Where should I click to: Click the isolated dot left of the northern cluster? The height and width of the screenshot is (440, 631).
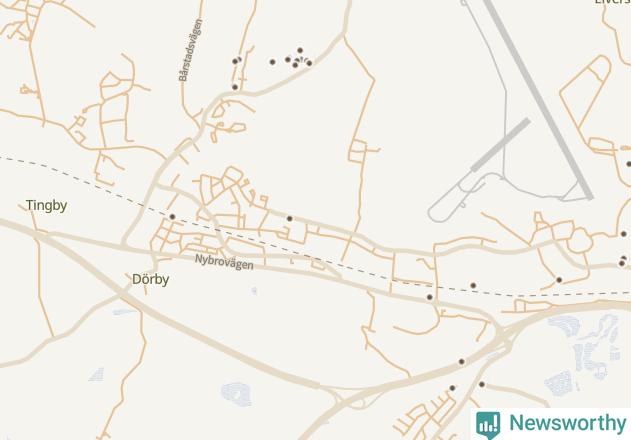272,62
